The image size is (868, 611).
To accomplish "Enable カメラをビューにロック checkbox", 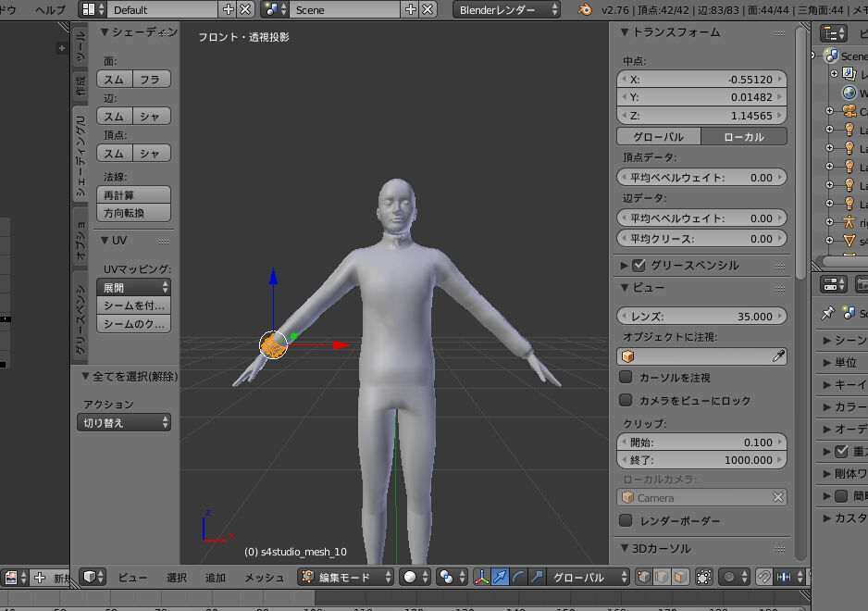I will tap(626, 400).
